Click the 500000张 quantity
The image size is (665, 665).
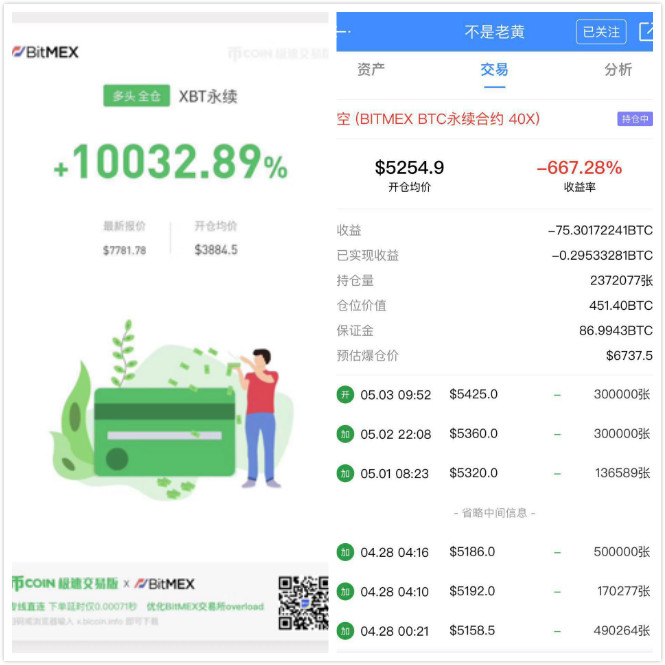click(622, 552)
